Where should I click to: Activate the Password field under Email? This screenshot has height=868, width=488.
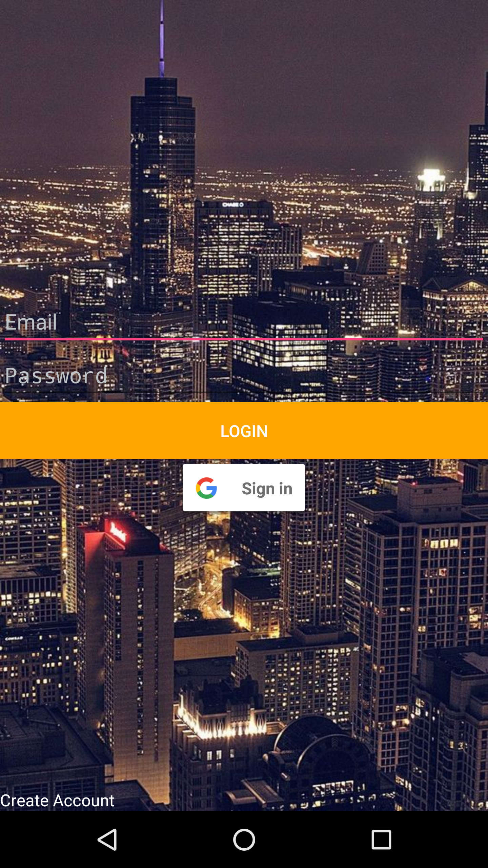[244, 376]
